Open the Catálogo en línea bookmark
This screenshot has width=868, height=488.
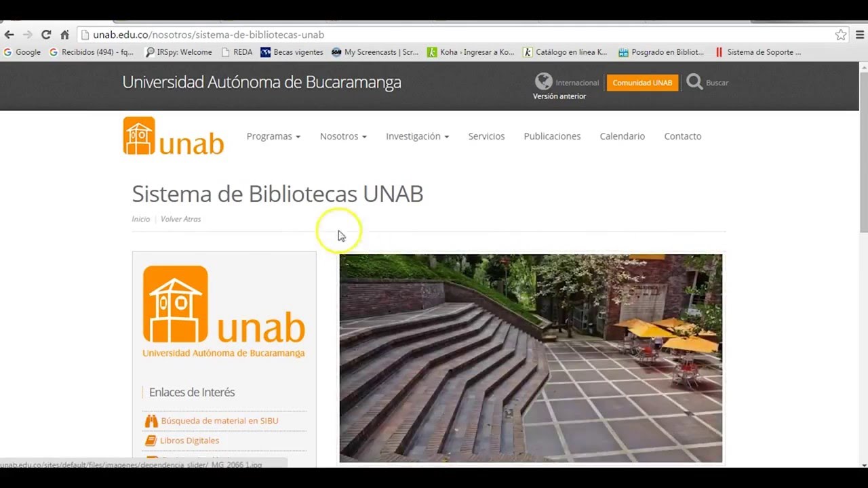coord(566,52)
